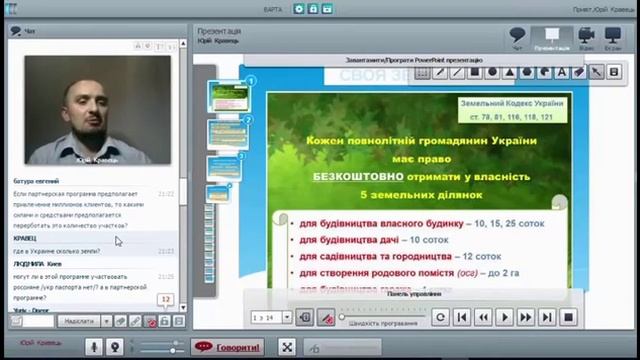
Task: Select the pointer arrow tool
Action: click(x=597, y=73)
